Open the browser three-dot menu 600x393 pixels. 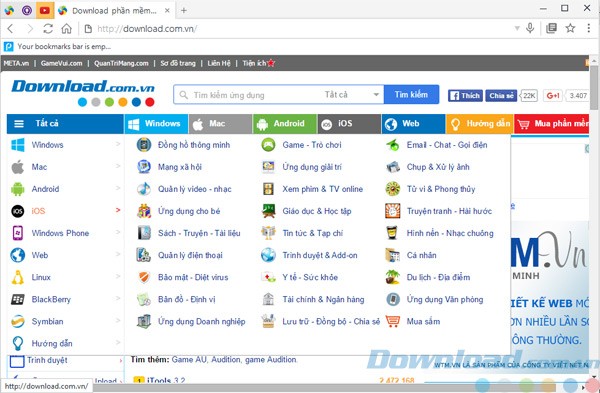point(589,28)
